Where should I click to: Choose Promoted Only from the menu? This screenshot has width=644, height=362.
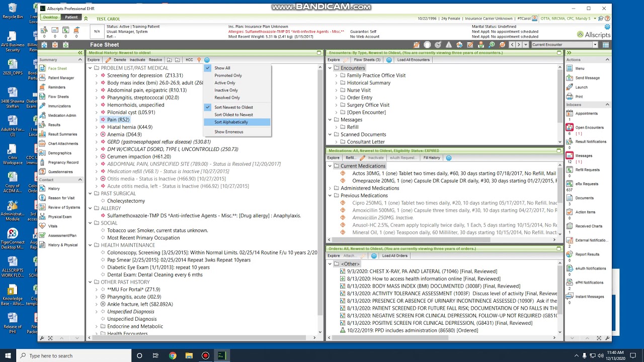228,75
